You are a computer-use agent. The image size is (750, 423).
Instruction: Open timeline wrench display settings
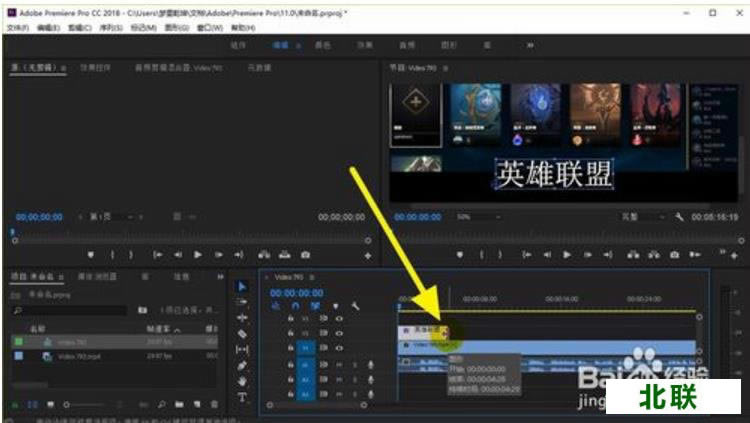(355, 305)
